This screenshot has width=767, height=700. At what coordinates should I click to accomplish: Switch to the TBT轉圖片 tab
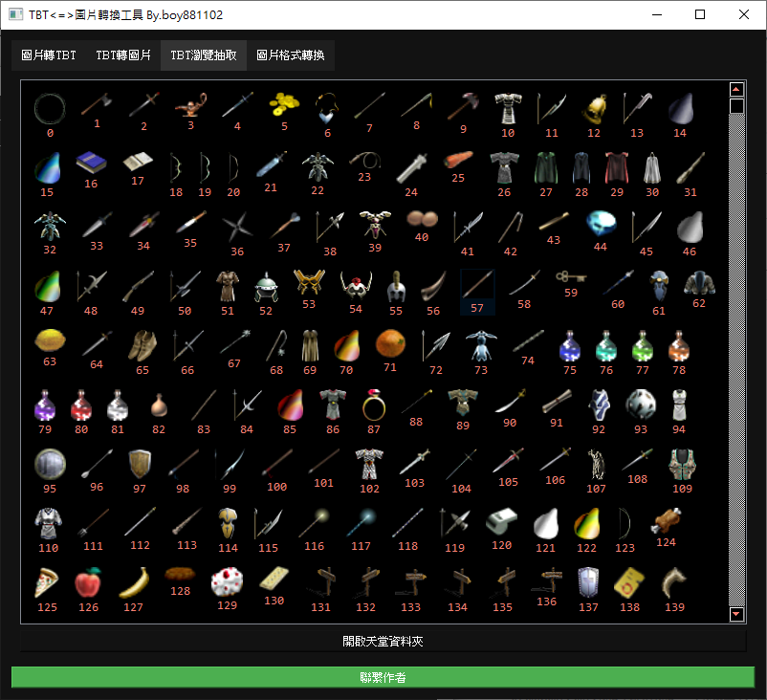[x=123, y=55]
